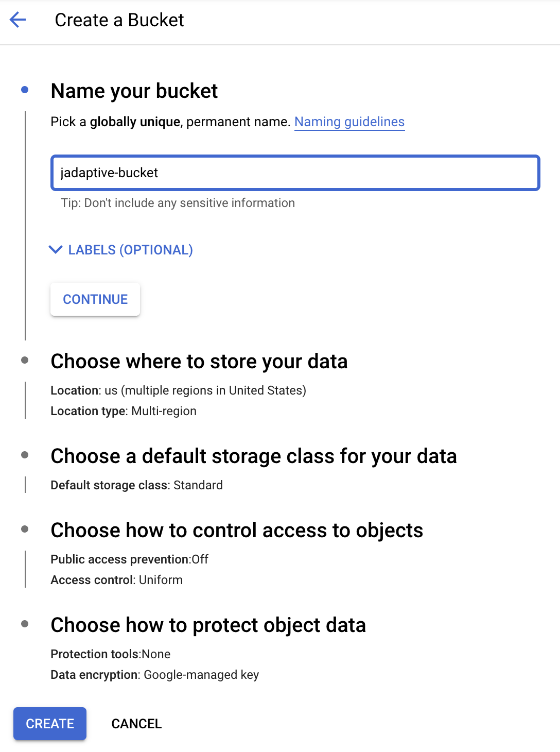Image resolution: width=560 pixels, height=752 pixels.
Task: Click the CREATE button
Action: coord(50,724)
